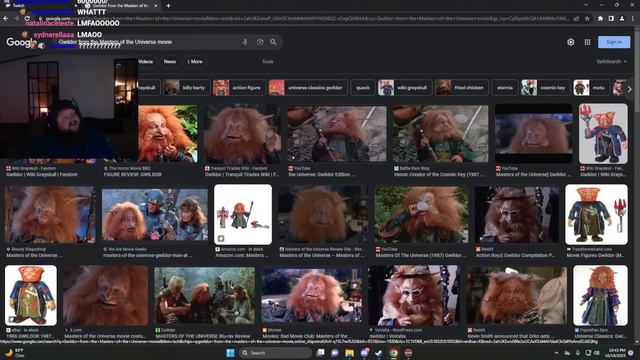Close the Gwildor search tab

coord(156,6)
